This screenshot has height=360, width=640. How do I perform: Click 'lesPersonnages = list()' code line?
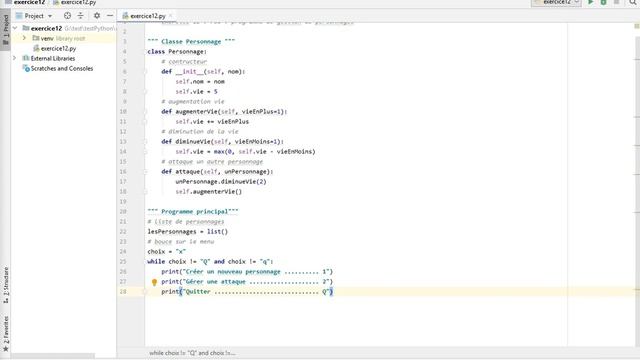click(188, 231)
